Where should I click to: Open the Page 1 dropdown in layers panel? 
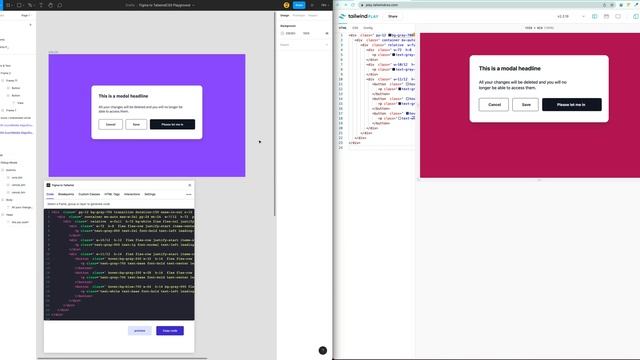(26, 16)
